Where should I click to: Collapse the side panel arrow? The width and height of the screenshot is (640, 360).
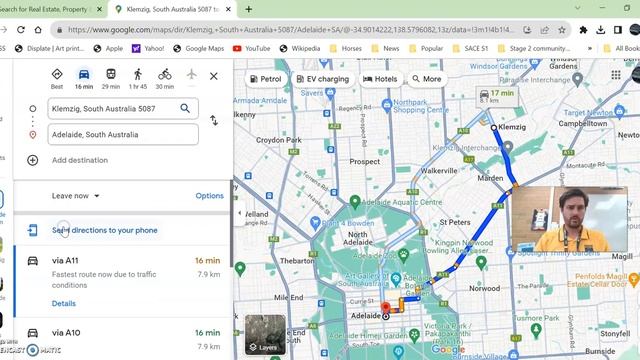(240, 213)
